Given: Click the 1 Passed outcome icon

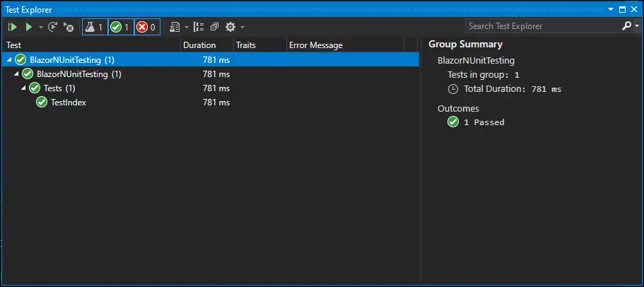Looking at the screenshot, I should pyautogui.click(x=453, y=122).
